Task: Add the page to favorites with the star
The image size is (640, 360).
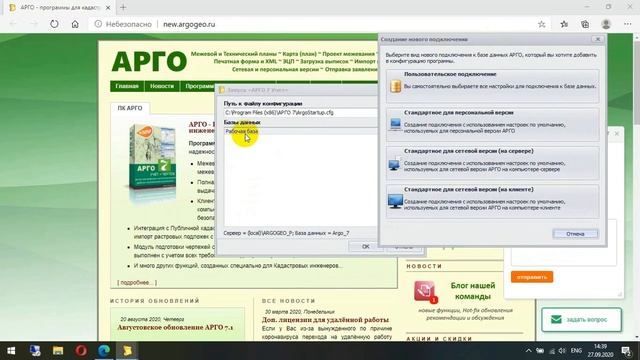Action: click(542, 24)
